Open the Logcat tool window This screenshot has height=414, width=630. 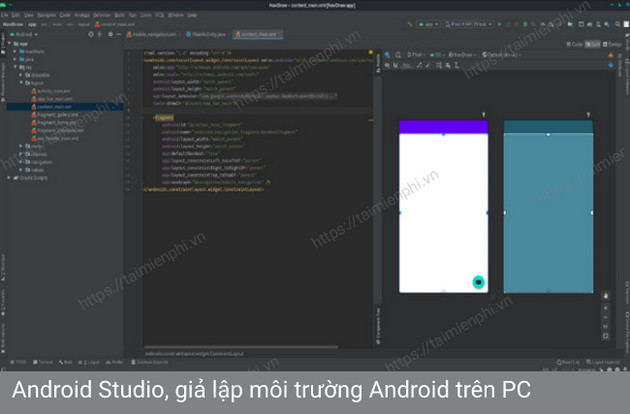(x=89, y=362)
